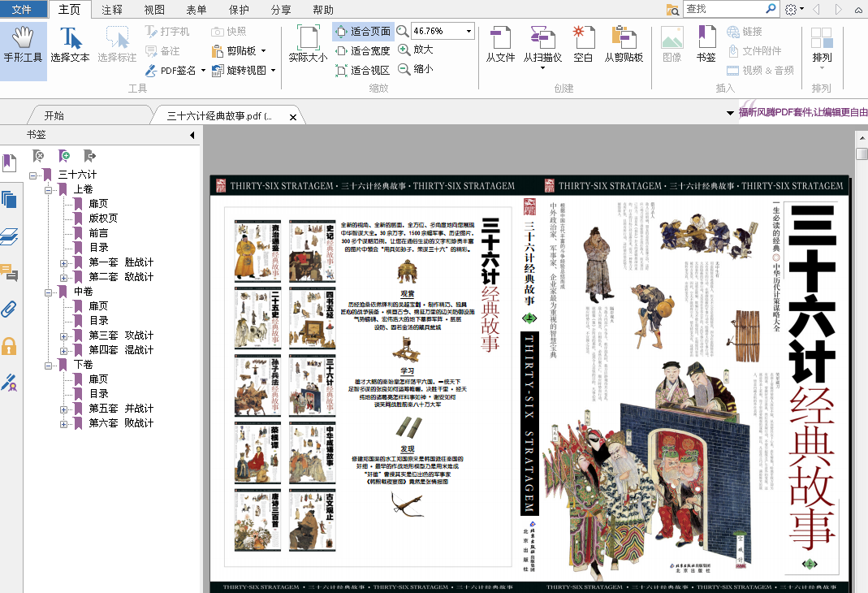Switch to the 视图 ribbon tab
868x593 pixels.
coord(154,10)
